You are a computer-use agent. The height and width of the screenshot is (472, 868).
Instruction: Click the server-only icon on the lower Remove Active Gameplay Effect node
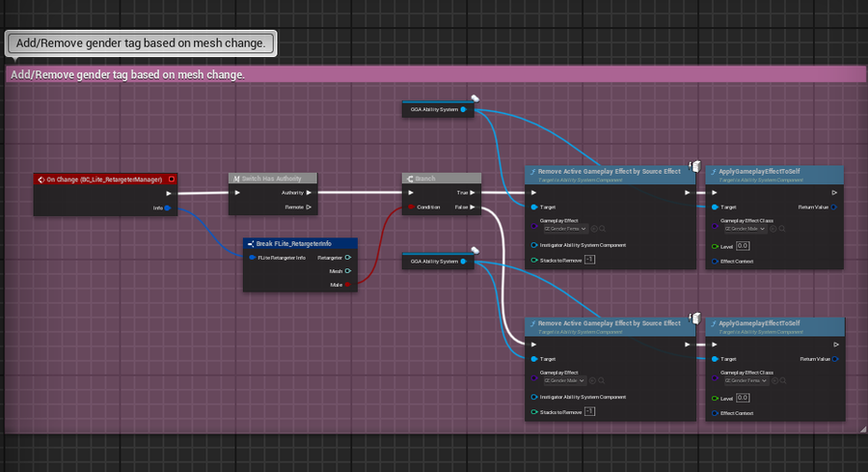coord(694,318)
